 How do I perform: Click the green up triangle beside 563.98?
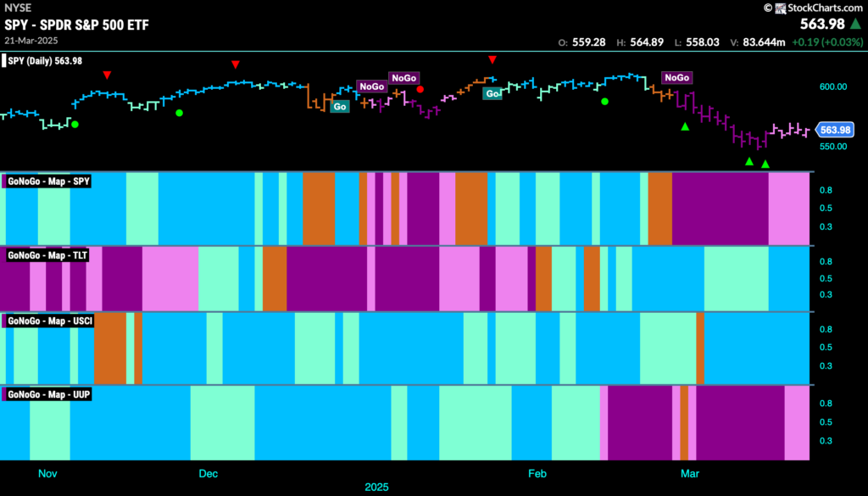[x=856, y=24]
